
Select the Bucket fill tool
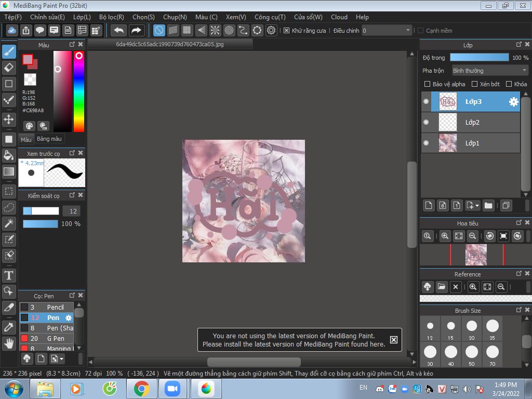9,155
